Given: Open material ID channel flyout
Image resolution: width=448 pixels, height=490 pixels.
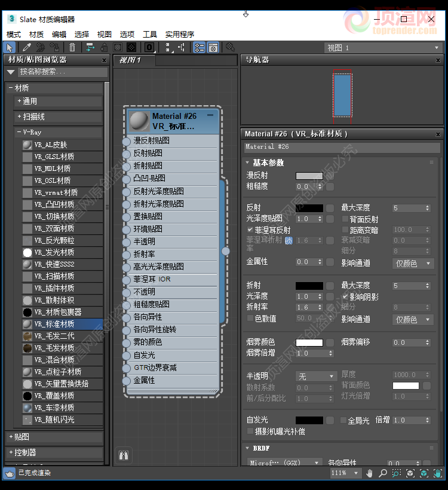Looking at the screenshot, I should 149,47.
